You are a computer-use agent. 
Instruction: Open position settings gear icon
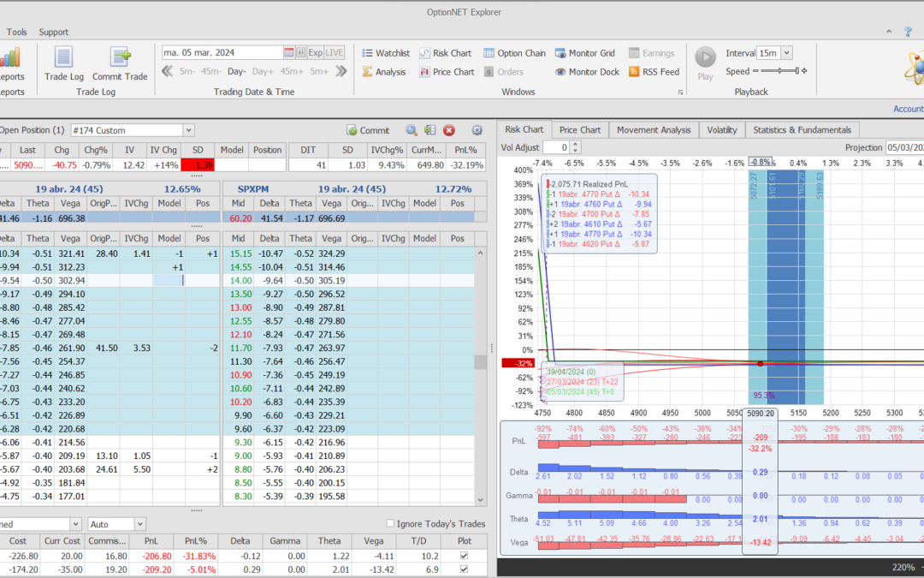point(477,130)
